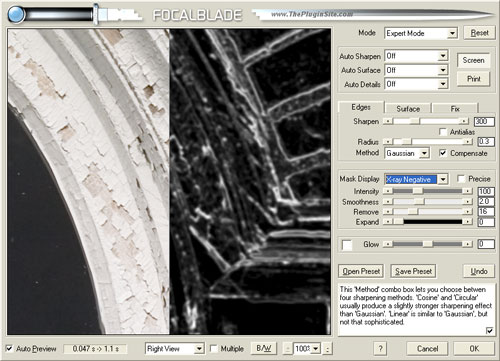Enable the Antialias checkbox

click(x=443, y=132)
